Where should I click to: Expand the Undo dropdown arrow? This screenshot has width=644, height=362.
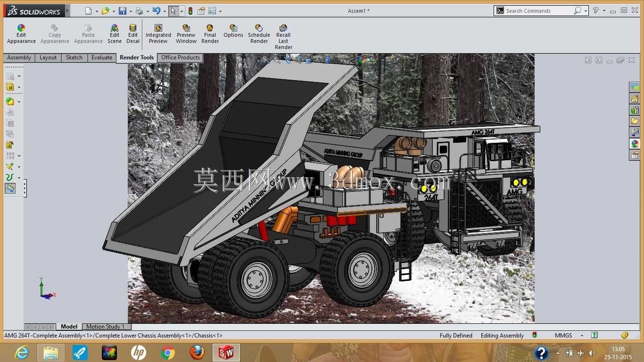pyautogui.click(x=165, y=11)
